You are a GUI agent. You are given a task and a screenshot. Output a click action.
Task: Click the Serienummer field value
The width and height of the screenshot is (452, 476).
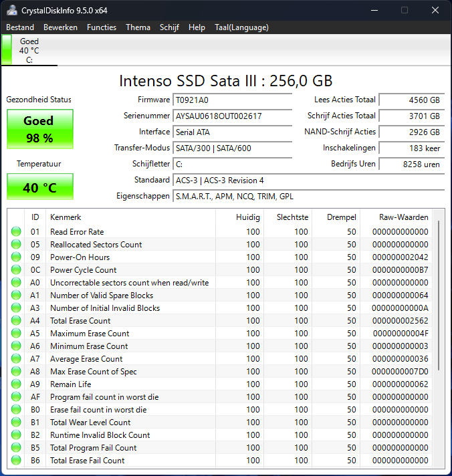[232, 116]
